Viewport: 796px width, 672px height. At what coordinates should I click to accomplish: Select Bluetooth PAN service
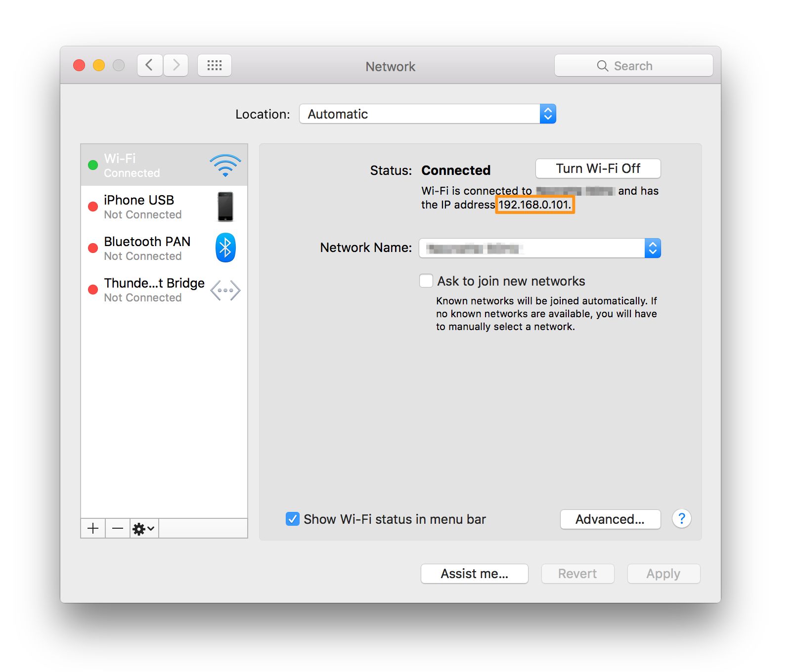point(164,248)
